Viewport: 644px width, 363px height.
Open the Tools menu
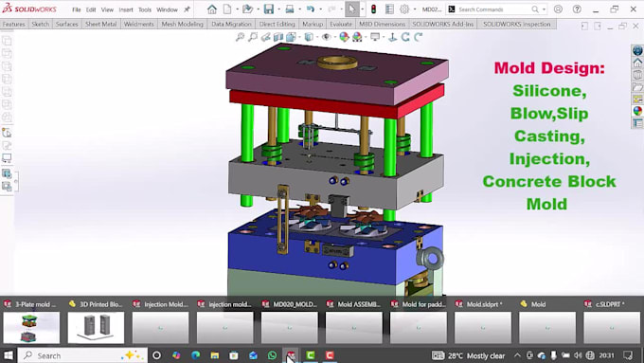(x=145, y=9)
